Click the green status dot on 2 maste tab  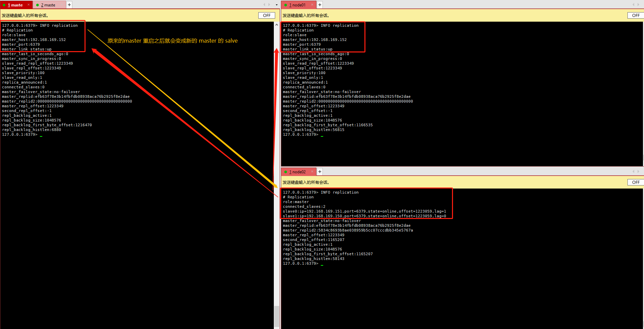pos(38,5)
